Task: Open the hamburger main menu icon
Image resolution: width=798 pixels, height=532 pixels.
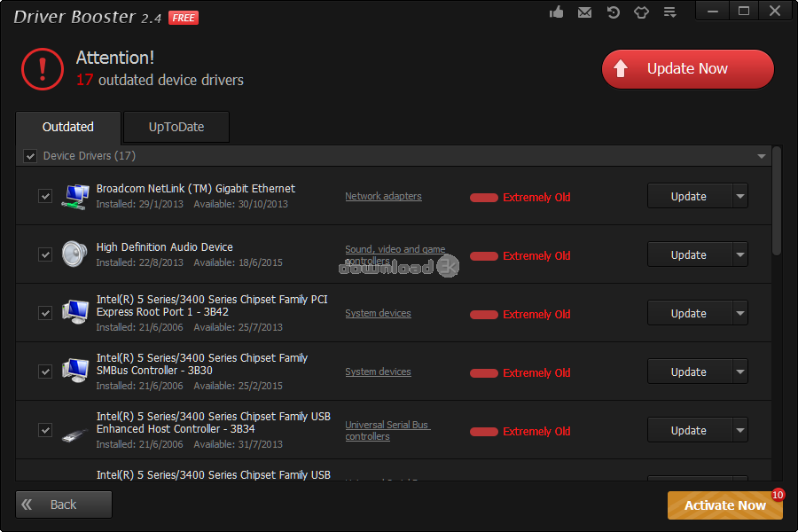Action: tap(669, 12)
